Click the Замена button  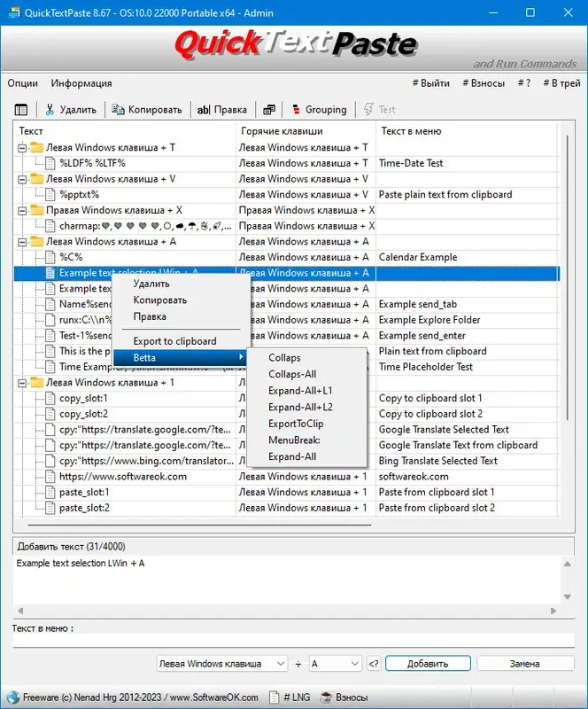(525, 664)
